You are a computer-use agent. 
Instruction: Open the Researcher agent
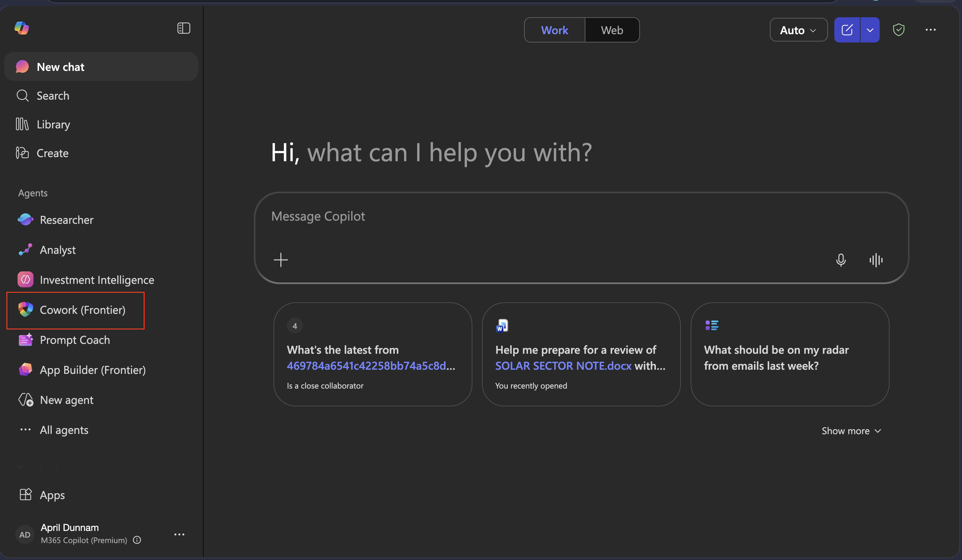(66, 219)
